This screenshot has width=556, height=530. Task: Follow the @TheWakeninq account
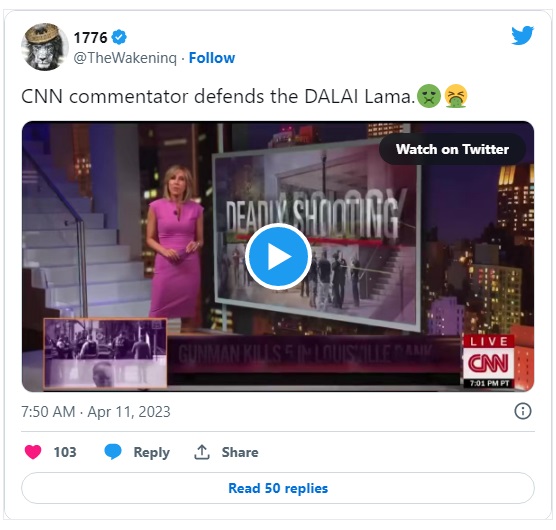tap(212, 58)
